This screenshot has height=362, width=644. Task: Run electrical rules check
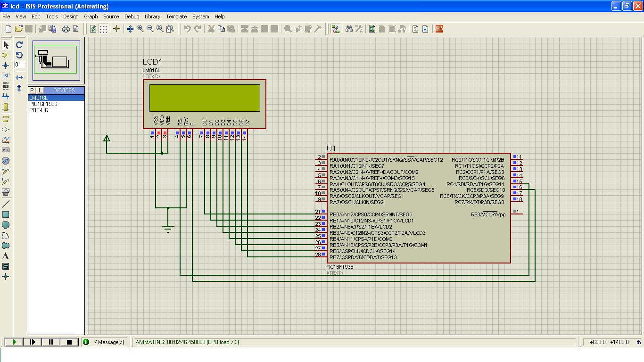pyautogui.click(x=425, y=29)
